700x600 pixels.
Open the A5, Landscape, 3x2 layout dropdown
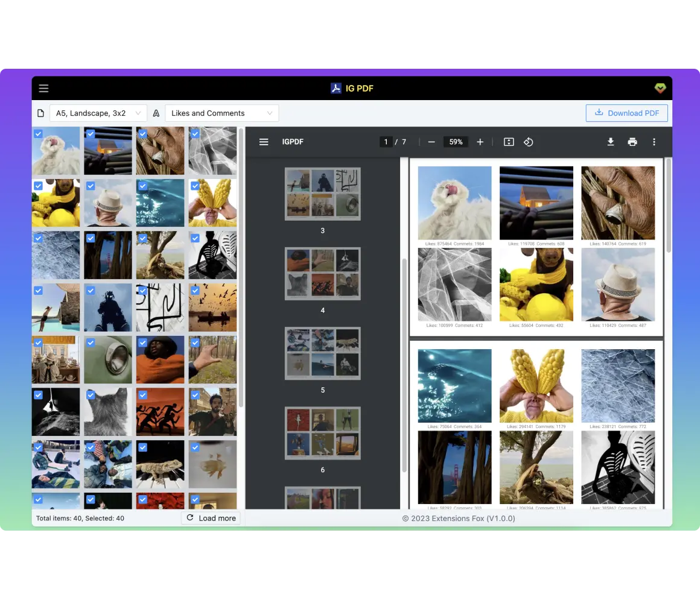tap(98, 113)
